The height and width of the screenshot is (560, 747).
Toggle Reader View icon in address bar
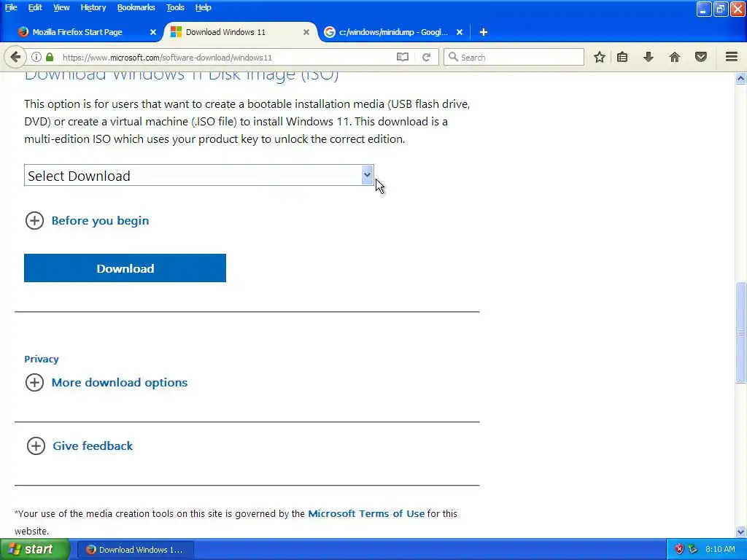(x=403, y=57)
